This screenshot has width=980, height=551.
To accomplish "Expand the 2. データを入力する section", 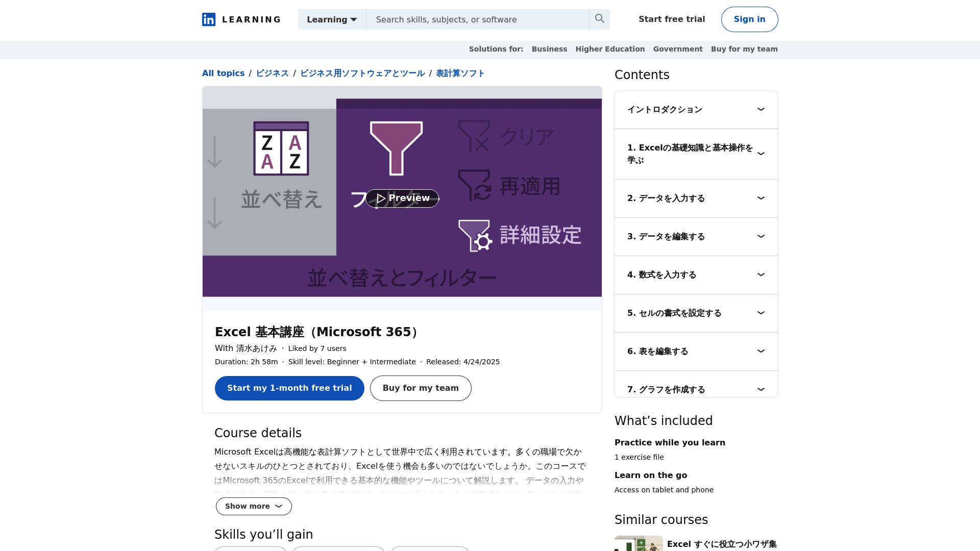I will [696, 198].
